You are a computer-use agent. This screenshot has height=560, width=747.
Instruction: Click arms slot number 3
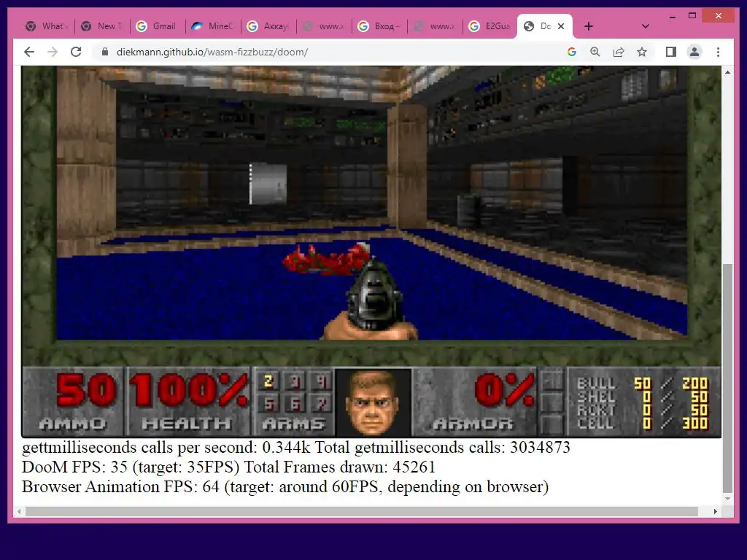click(295, 381)
